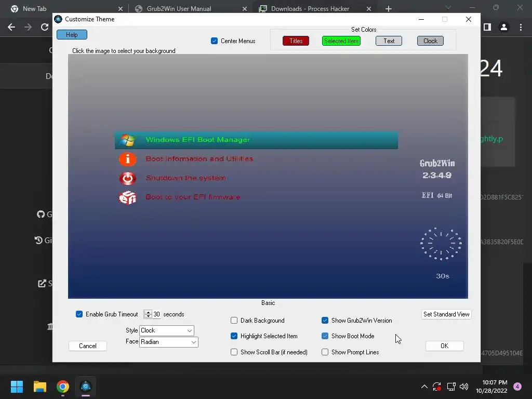Screen dimensions: 532x399
Task: Enable Show Scroll Bar (if needed) checkbox
Action: (234, 352)
